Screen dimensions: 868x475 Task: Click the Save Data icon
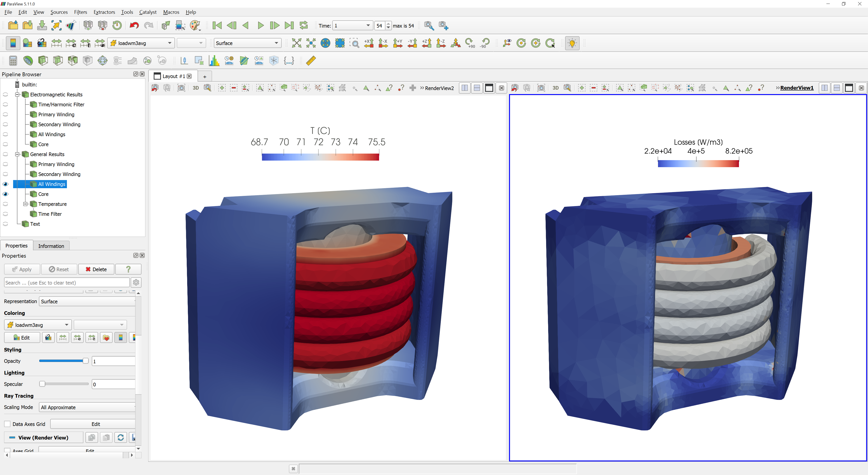(42, 25)
